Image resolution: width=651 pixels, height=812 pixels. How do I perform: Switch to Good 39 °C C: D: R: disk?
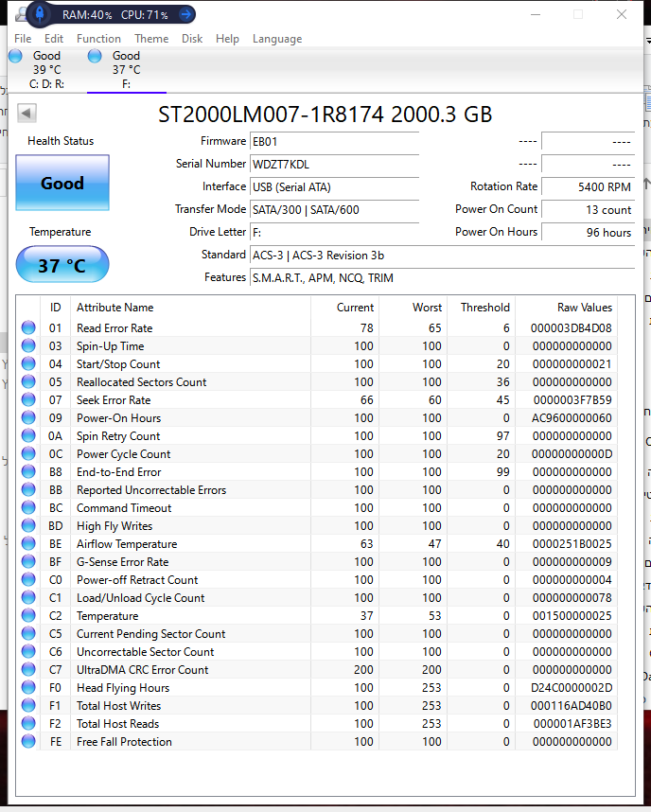[x=46, y=70]
